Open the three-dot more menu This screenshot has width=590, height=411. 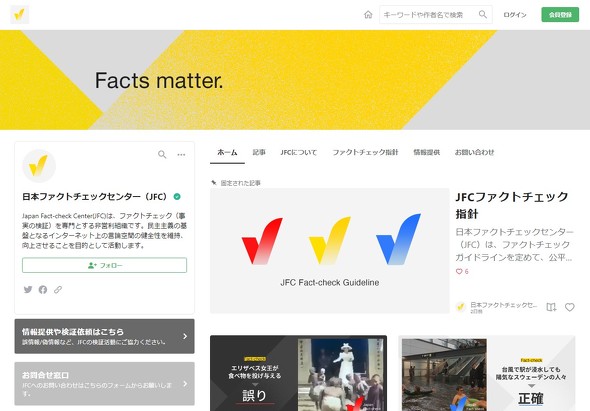(181, 154)
